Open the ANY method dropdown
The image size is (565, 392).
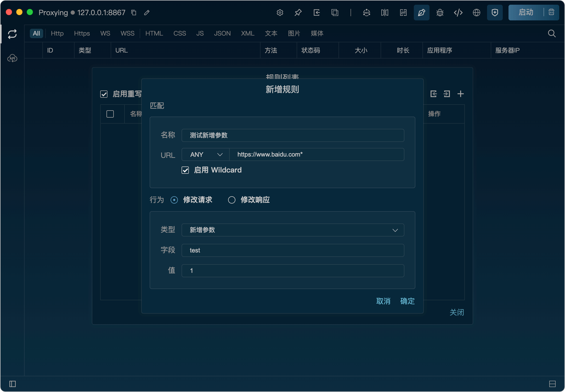pyautogui.click(x=206, y=155)
